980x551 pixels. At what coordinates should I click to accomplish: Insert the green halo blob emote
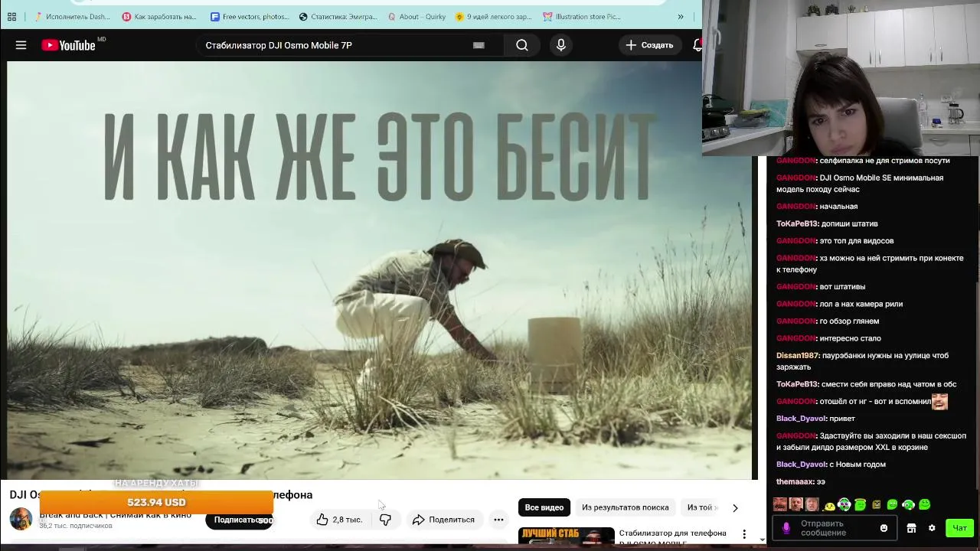(860, 504)
